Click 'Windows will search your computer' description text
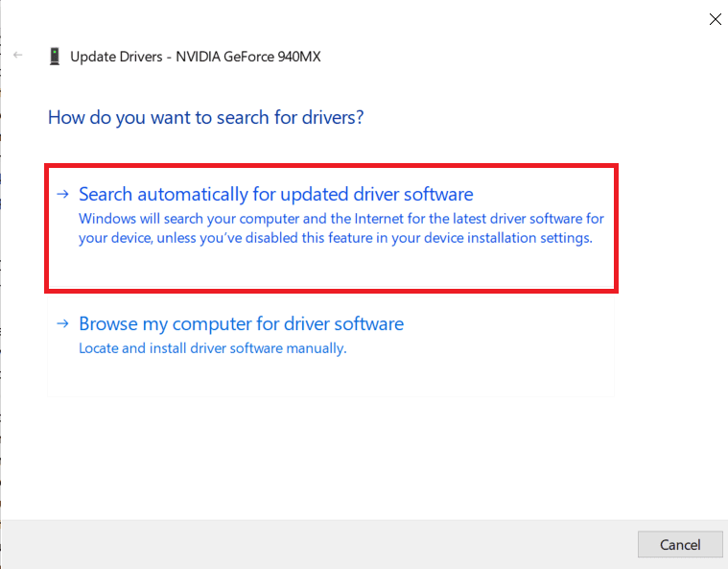Screen dimensions: 728x569 tap(341, 228)
